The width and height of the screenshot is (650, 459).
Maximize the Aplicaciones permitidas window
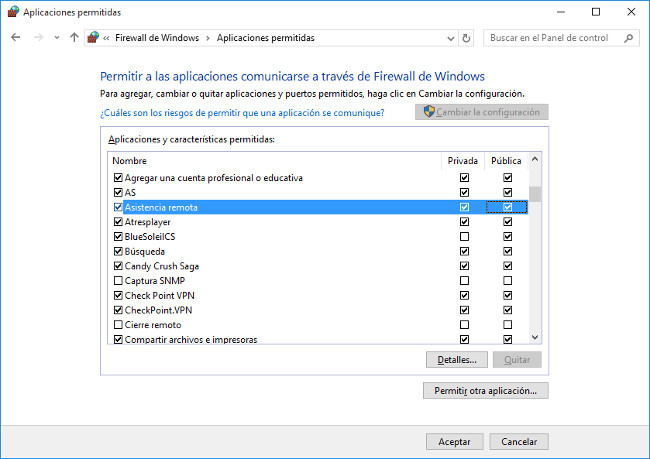596,12
